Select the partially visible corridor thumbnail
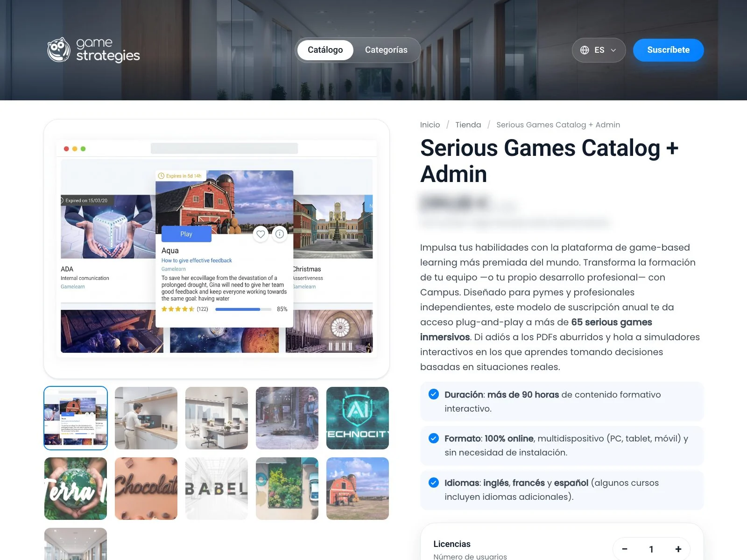Screen dimensions: 747x560 [76, 544]
